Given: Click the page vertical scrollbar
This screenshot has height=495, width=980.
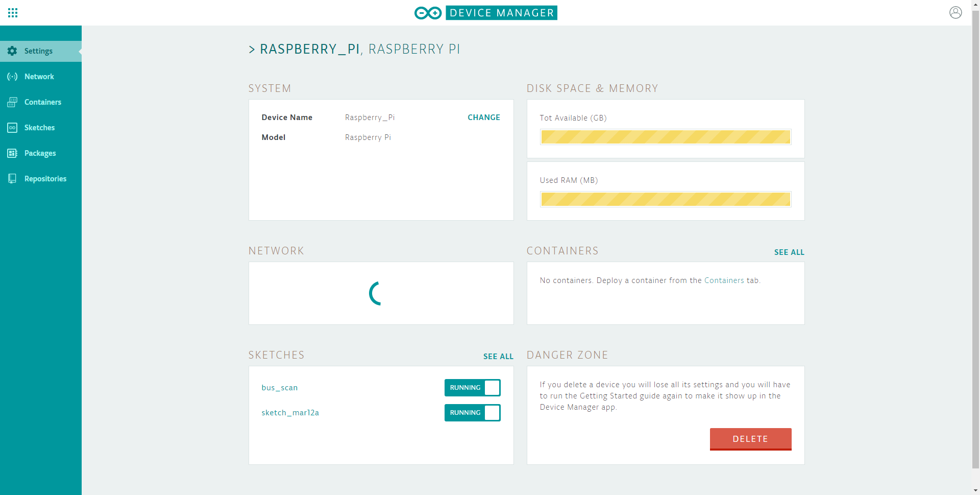Looking at the screenshot, I should [x=975, y=240].
